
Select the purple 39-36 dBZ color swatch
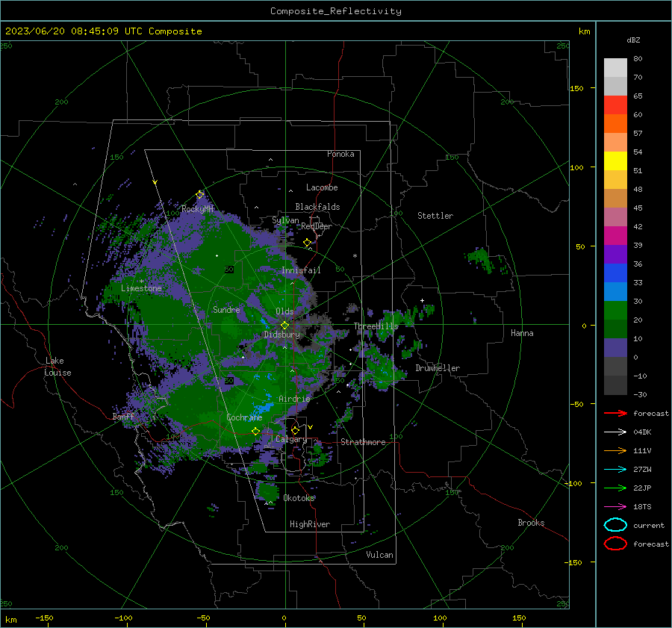tap(615, 255)
